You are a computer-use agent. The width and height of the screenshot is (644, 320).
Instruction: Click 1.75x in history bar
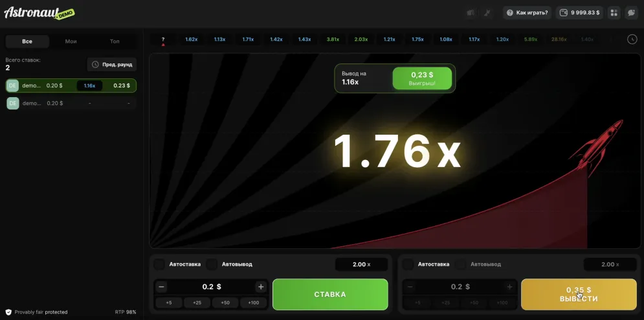(417, 40)
